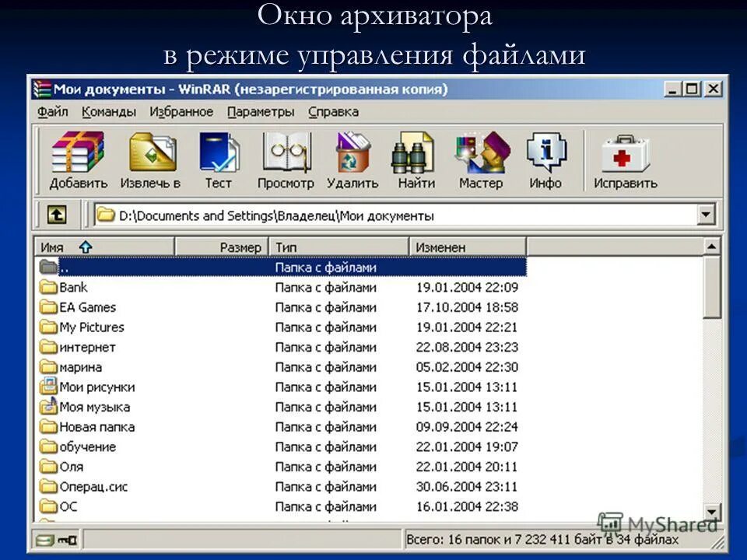This screenshot has width=747, height=560.
Task: Click the My Pictures folder icon
Action: [x=48, y=327]
